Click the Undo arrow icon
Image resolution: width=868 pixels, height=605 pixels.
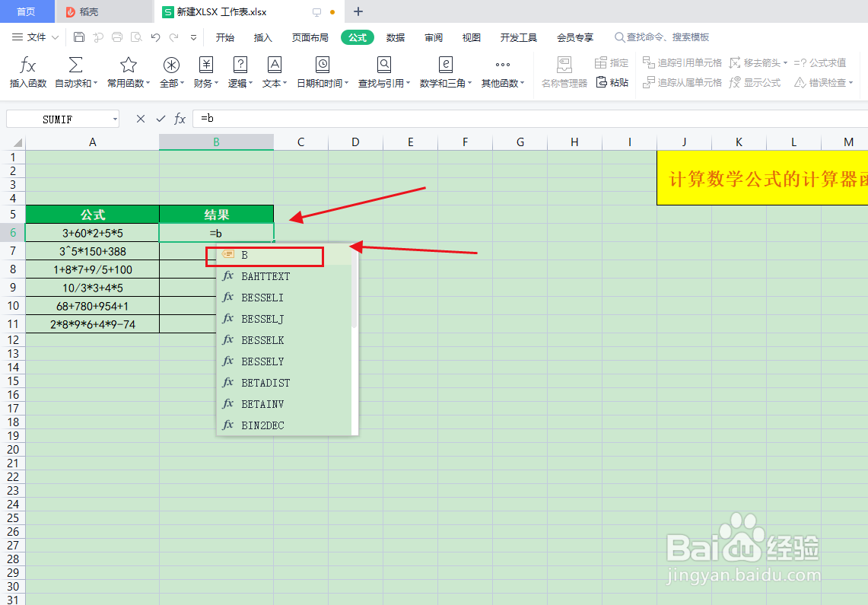point(155,37)
